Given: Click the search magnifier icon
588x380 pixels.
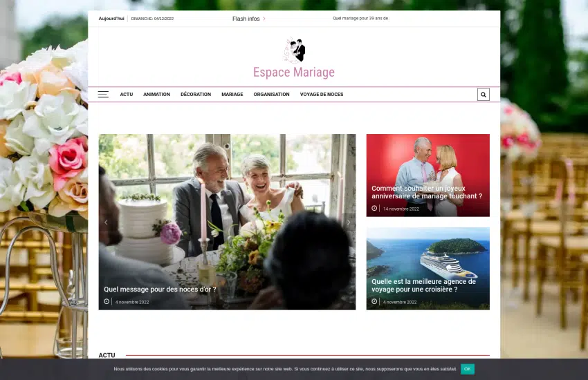Looking at the screenshot, I should click(483, 95).
